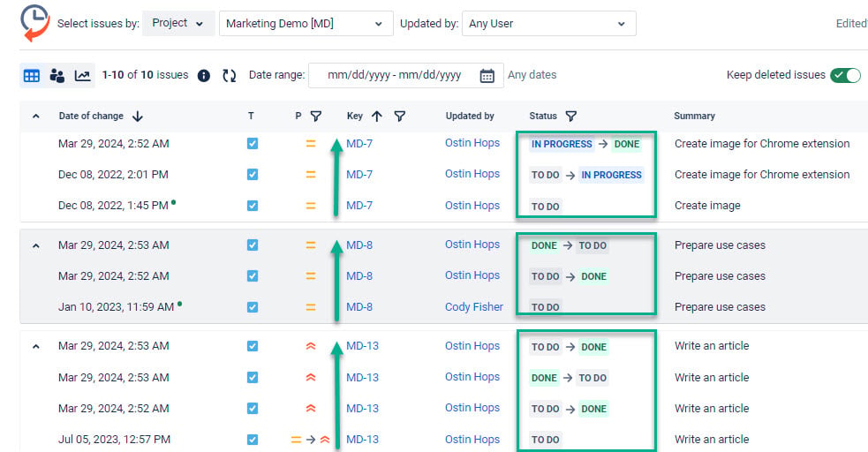Viewport: 868px width, 452px height.
Task: Click medium priority icon for MD-7 Mar 29 row
Action: (x=311, y=144)
